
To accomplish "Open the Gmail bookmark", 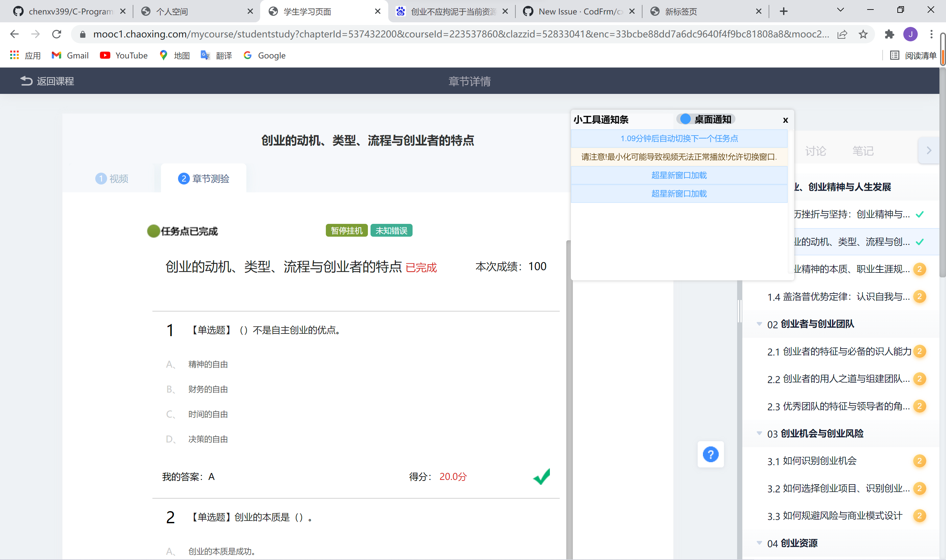I will point(70,55).
